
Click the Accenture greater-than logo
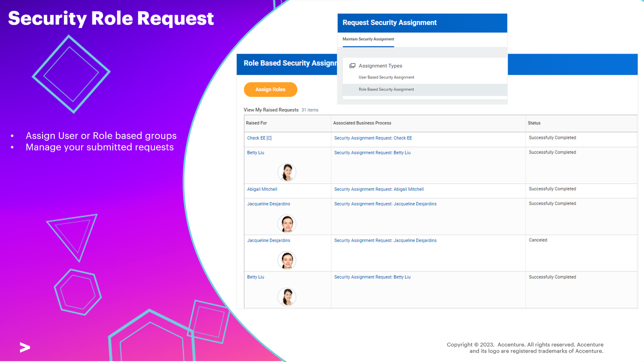click(24, 348)
